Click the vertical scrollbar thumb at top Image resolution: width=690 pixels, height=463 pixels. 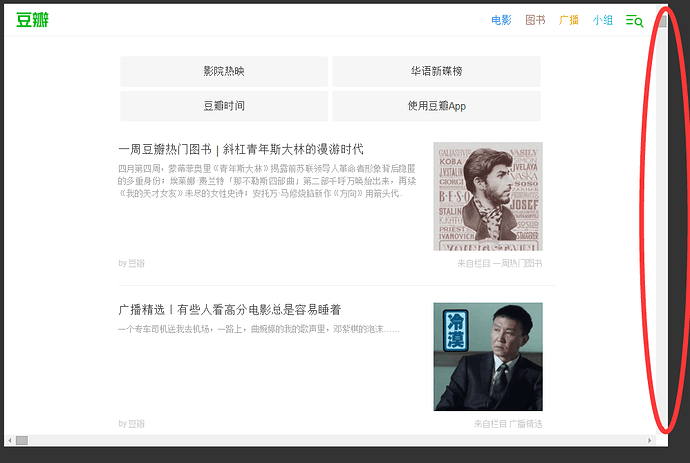tap(663, 21)
